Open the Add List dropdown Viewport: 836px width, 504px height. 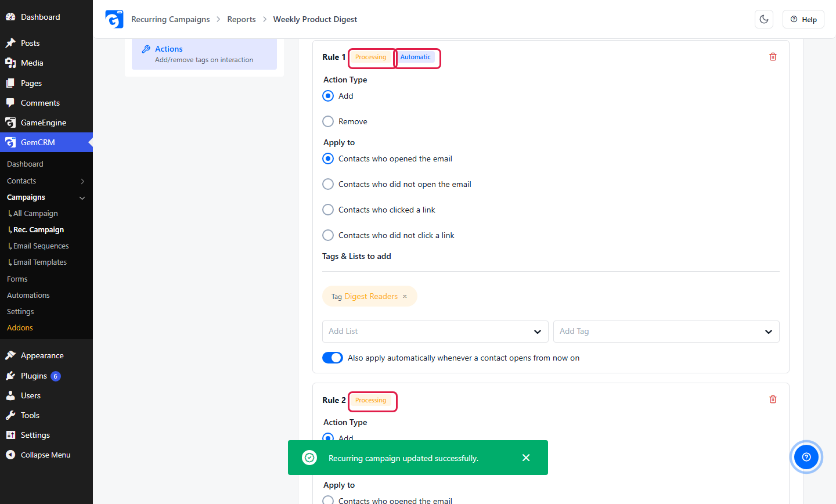[x=435, y=332]
